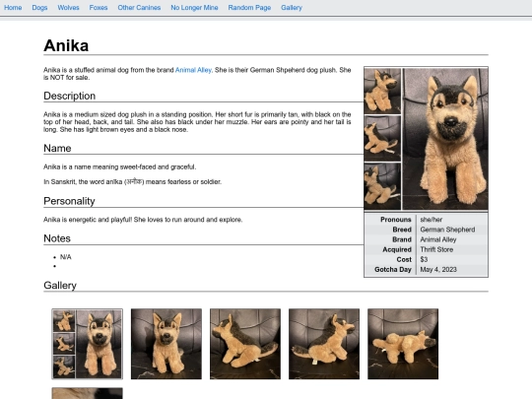
Task: Click the Anika page title heading
Action: [x=66, y=45]
